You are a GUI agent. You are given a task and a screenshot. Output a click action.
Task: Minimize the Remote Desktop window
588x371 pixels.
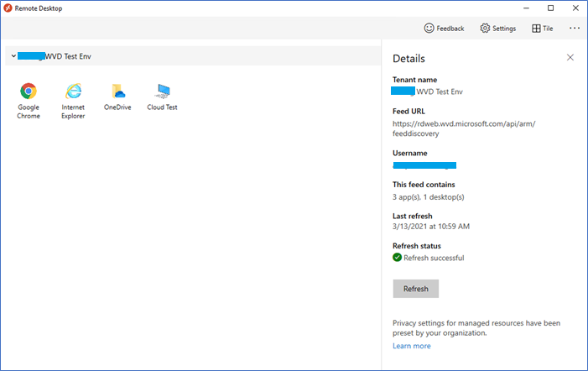pyautogui.click(x=526, y=8)
